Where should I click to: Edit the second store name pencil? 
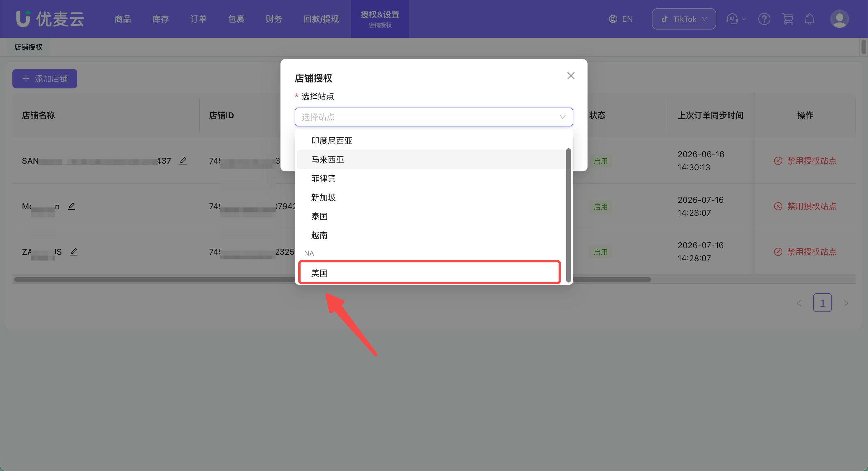click(71, 206)
